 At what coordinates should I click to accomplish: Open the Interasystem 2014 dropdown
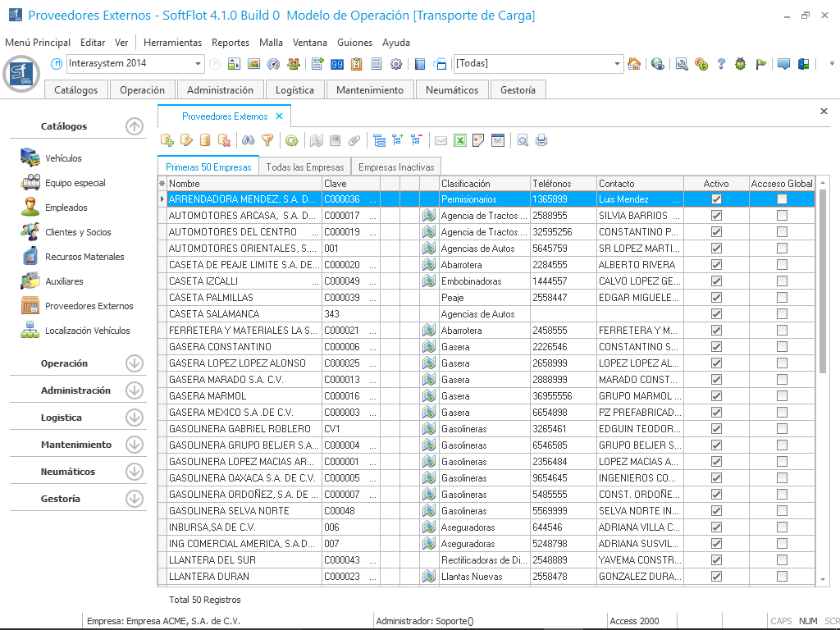pos(199,64)
